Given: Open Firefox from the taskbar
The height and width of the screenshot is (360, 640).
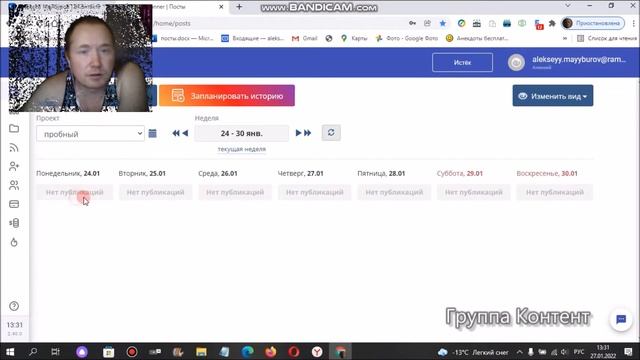Looking at the screenshot, I should pyautogui.click(x=270, y=351).
